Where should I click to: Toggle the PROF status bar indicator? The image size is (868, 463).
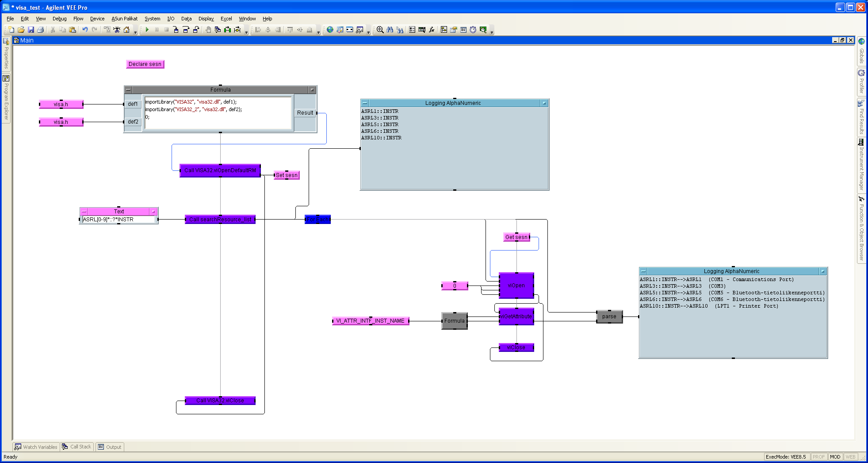pos(818,457)
